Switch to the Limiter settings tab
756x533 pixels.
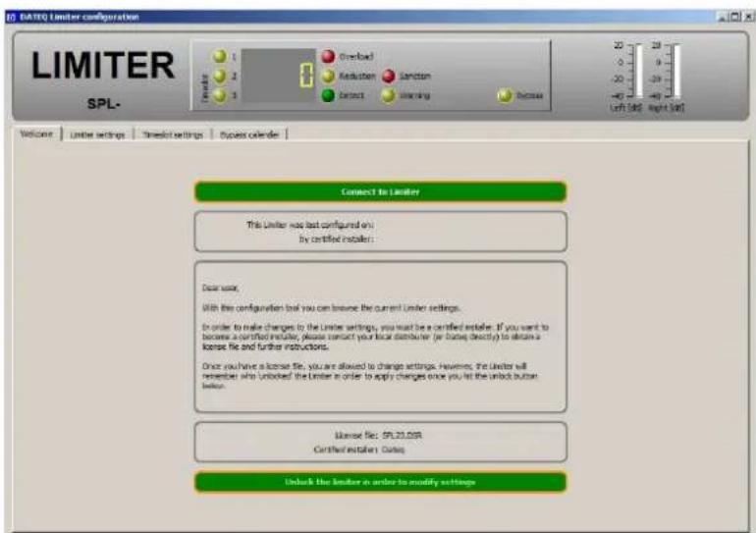[x=97, y=134]
